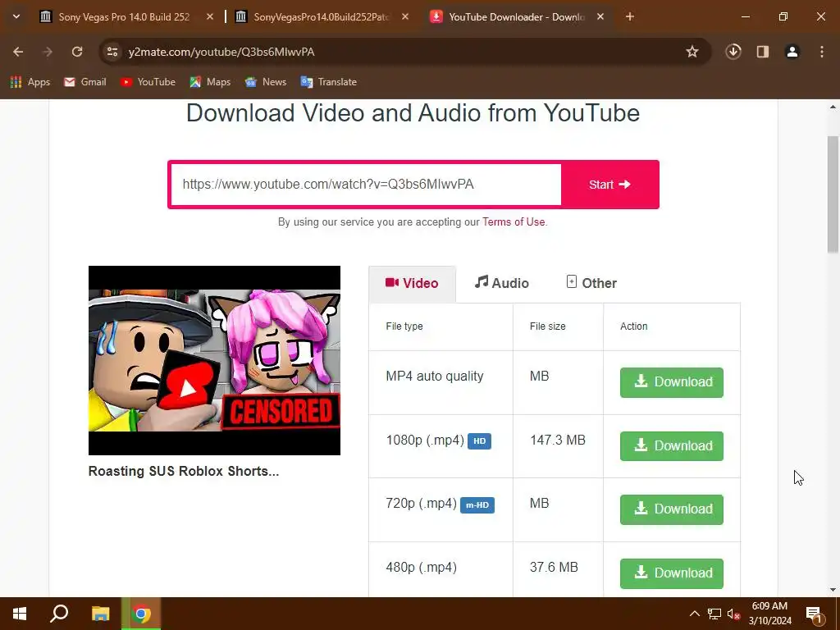
Task: Click the File size column header
Action: [x=547, y=326]
